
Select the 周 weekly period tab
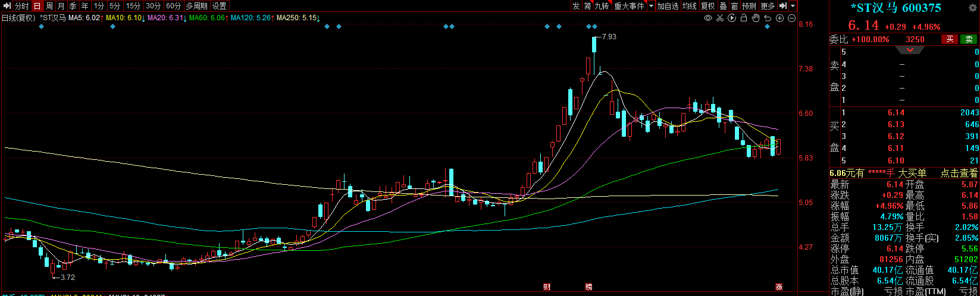pos(49,6)
